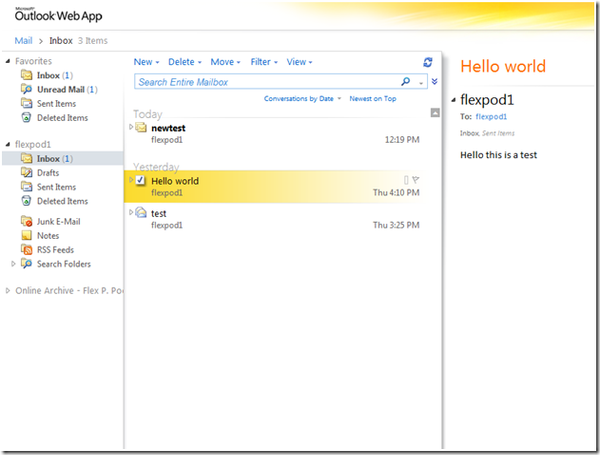600x455 pixels.
Task: Click the refresh mailbox icon
Action: [x=428, y=62]
